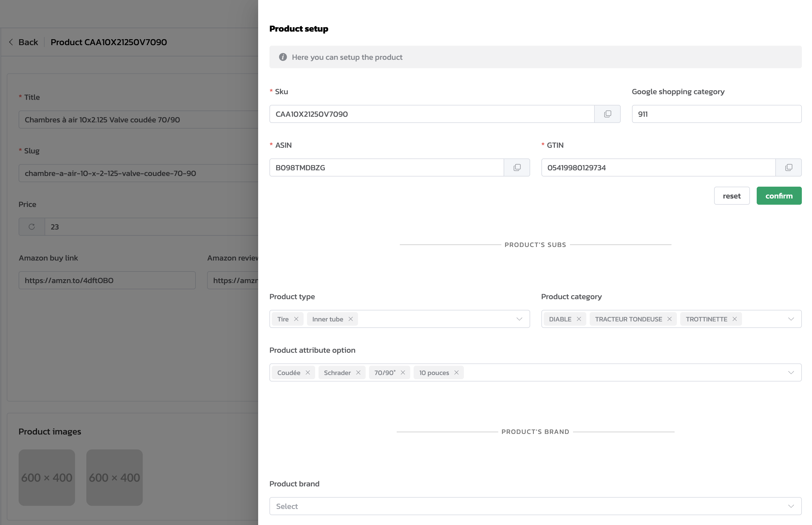This screenshot has width=812, height=525.
Task: Click the Title field in background page
Action: pos(139,120)
